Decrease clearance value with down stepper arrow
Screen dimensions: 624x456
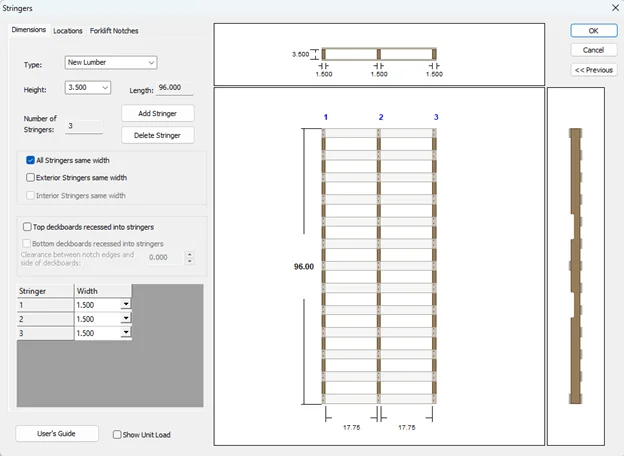tap(190, 261)
